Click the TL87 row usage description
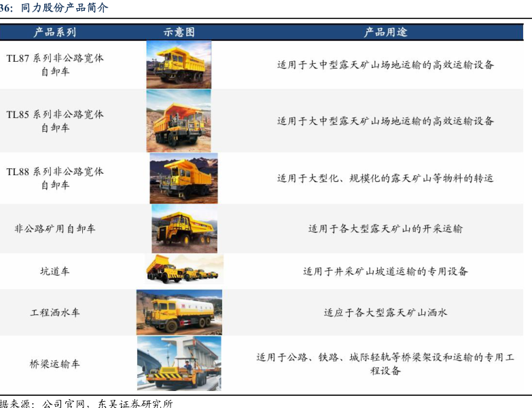532x408 pixels. point(385,64)
